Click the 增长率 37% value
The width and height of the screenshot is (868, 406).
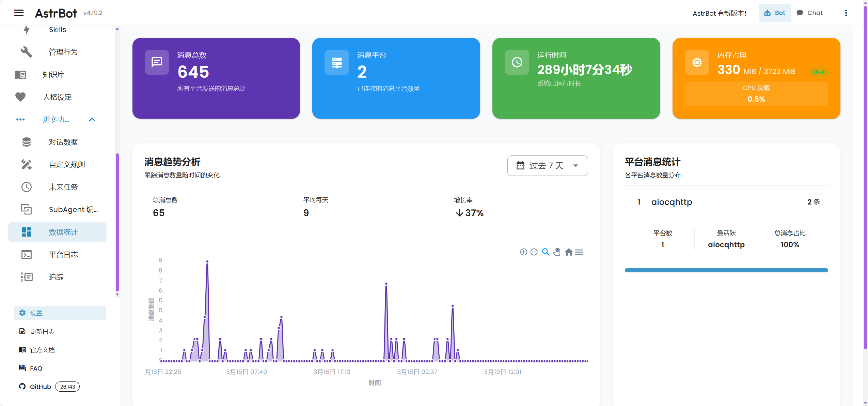[x=470, y=213]
